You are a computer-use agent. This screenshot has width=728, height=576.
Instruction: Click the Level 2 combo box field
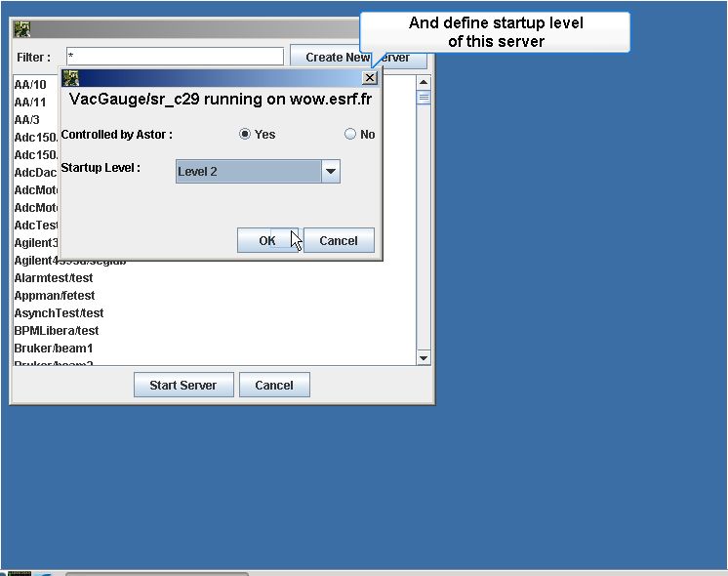tap(258, 172)
